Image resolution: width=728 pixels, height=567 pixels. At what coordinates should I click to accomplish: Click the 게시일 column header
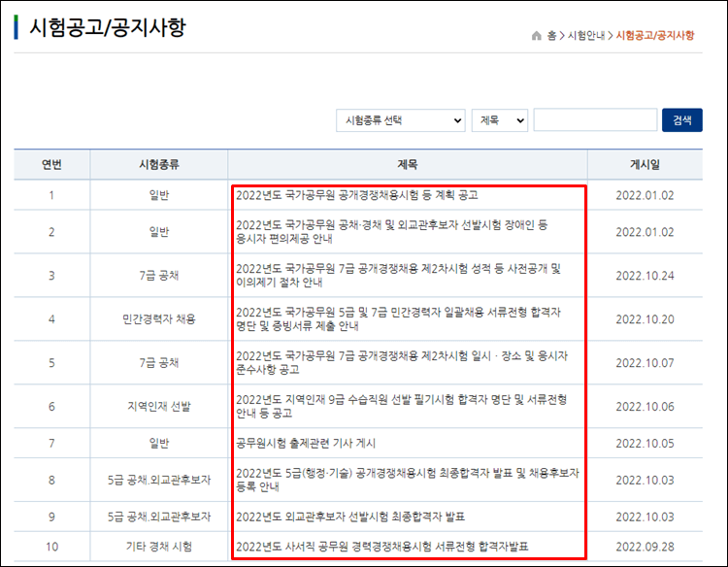[x=645, y=164]
